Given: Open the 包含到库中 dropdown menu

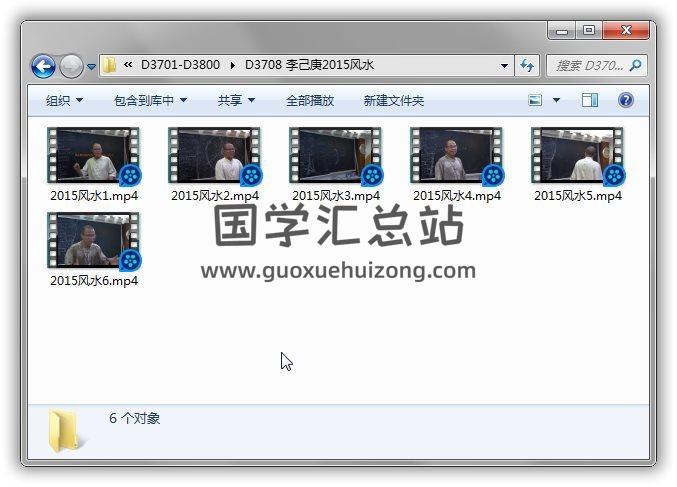Looking at the screenshot, I should pos(150,101).
